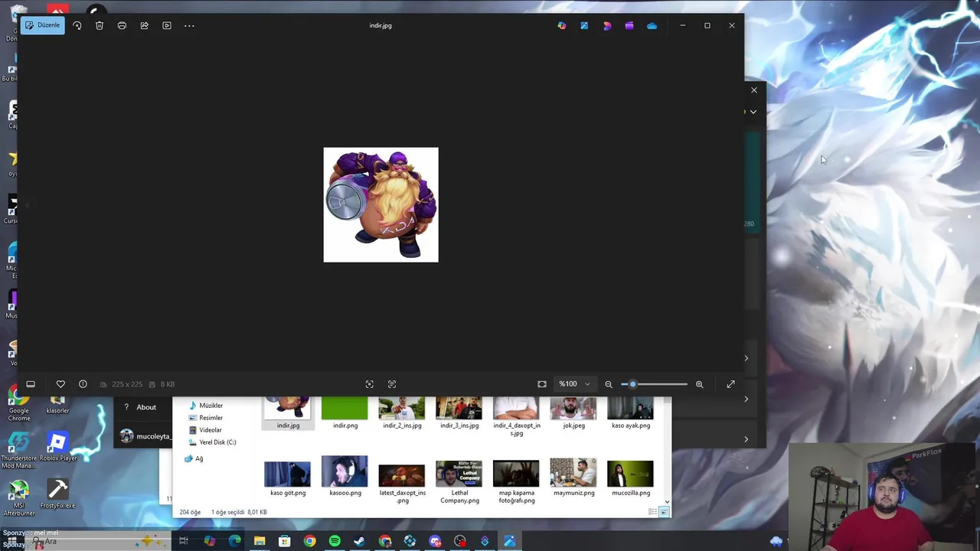Mark the image as favorite with heart icon
The image size is (980, 551).
(60, 384)
